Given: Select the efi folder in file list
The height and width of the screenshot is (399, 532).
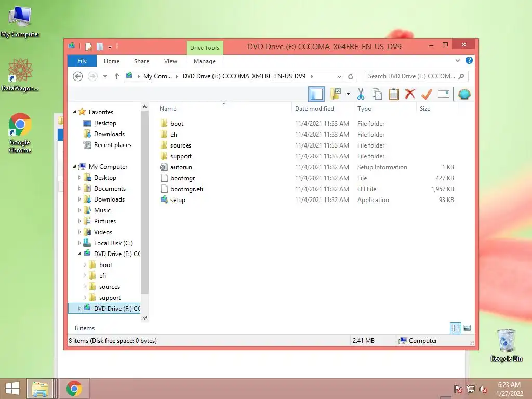Looking at the screenshot, I should (174, 135).
